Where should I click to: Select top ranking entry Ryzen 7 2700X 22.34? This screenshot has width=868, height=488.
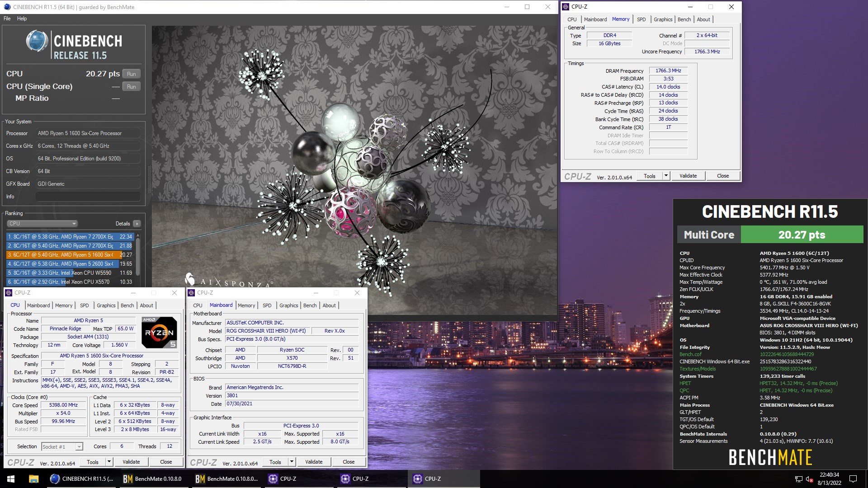(x=70, y=237)
